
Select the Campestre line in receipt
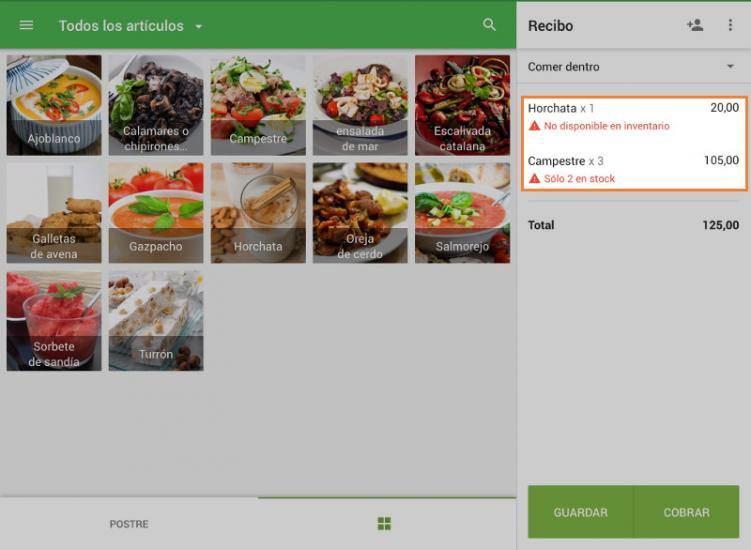pos(633,169)
